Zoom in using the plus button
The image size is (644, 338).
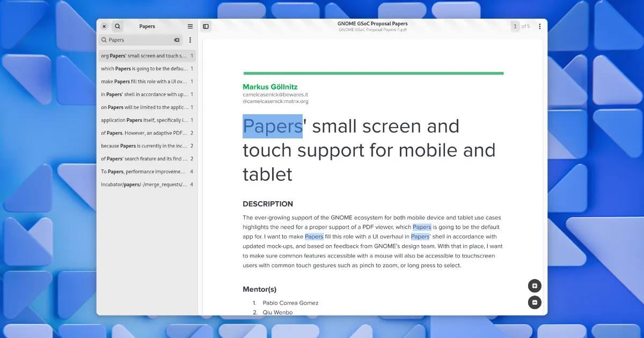[535, 286]
